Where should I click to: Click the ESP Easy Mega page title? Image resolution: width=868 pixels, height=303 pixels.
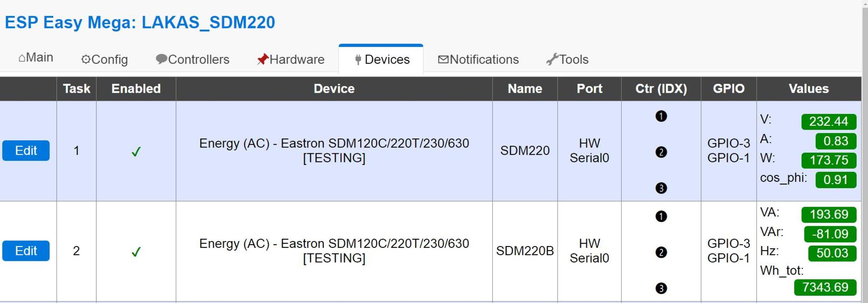pyautogui.click(x=140, y=22)
